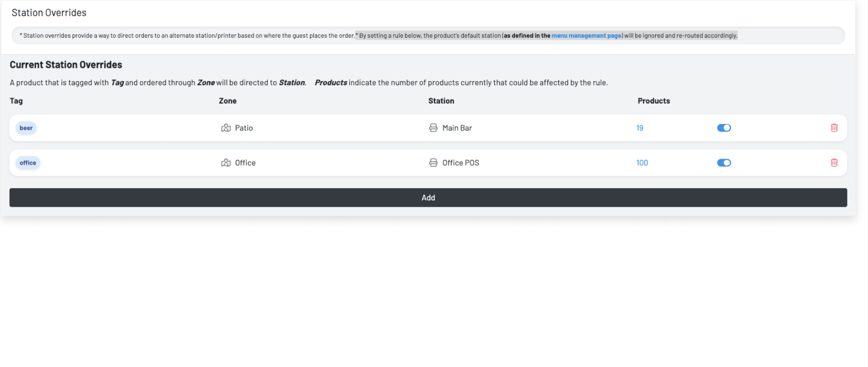This screenshot has width=868, height=367.
Task: Click the Patio zone map icon
Action: point(226,128)
